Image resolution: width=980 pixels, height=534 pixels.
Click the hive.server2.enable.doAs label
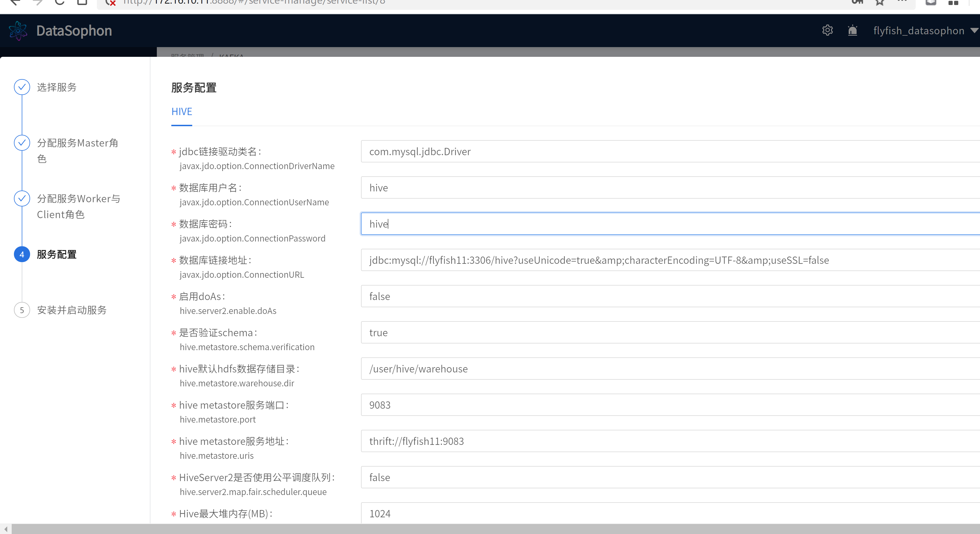[228, 311]
